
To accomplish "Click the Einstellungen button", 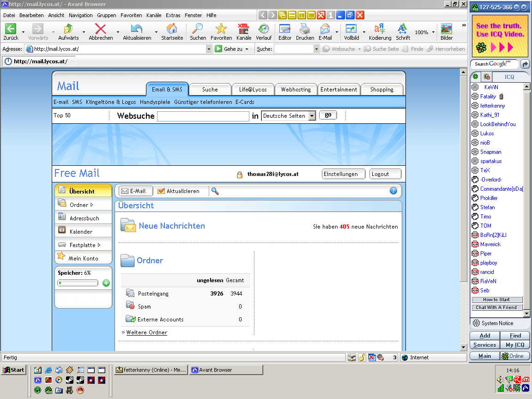I will pos(344,174).
